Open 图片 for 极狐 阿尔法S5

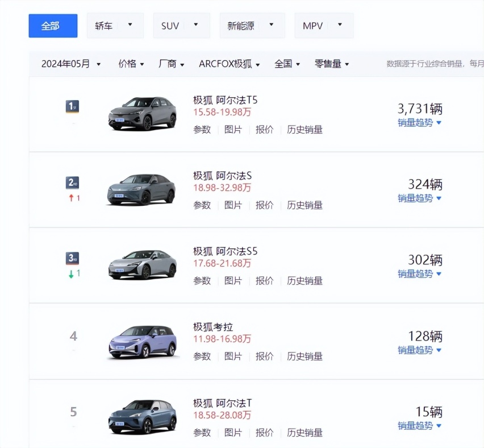233,281
